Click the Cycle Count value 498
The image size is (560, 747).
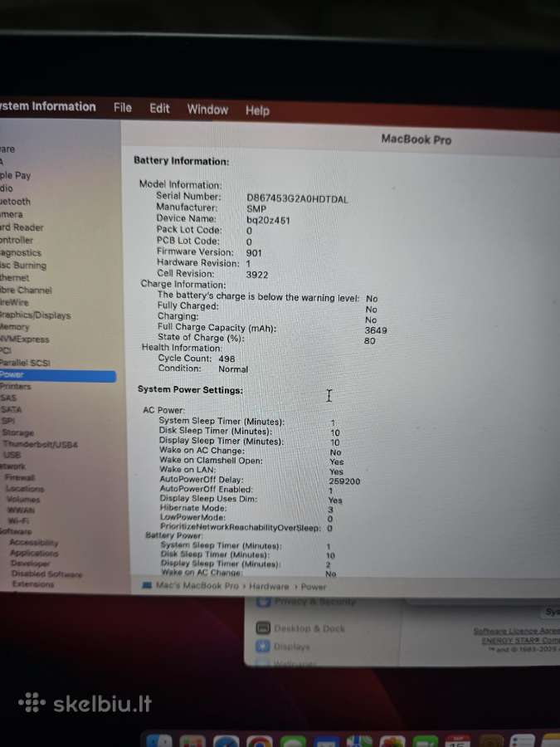click(x=226, y=359)
